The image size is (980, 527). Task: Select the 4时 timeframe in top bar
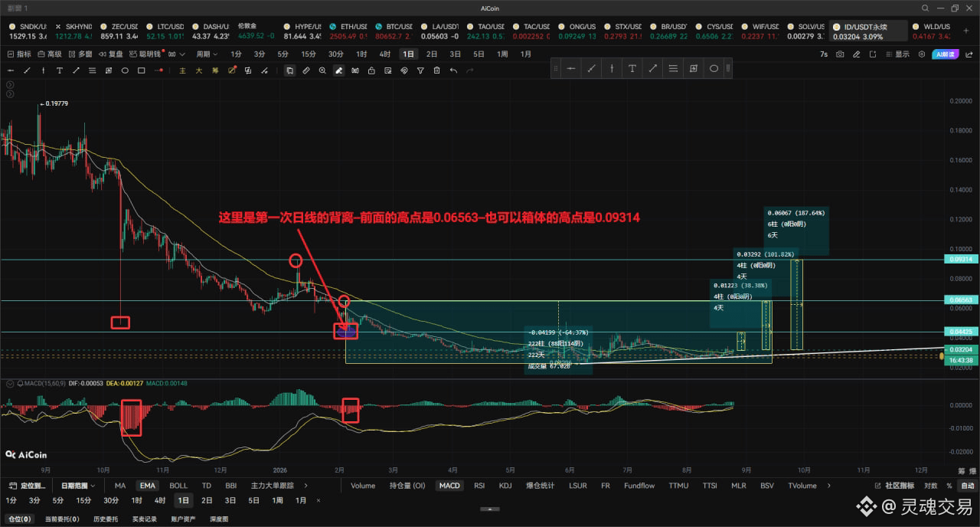coord(384,54)
